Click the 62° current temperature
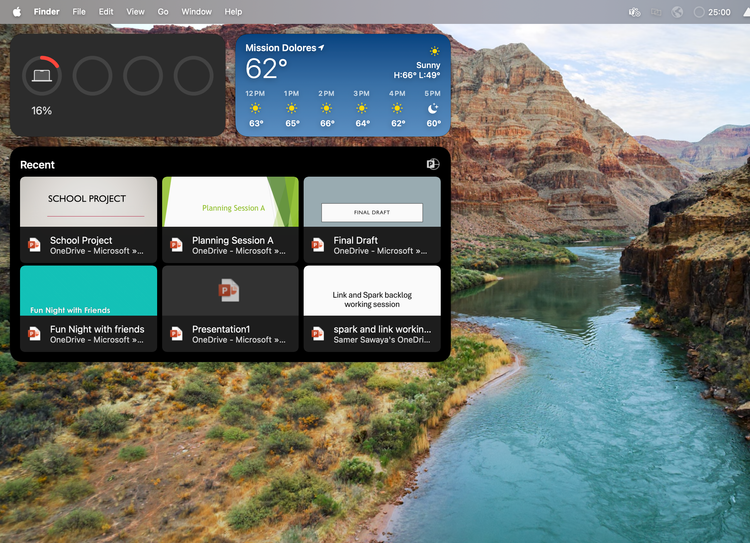 (266, 69)
